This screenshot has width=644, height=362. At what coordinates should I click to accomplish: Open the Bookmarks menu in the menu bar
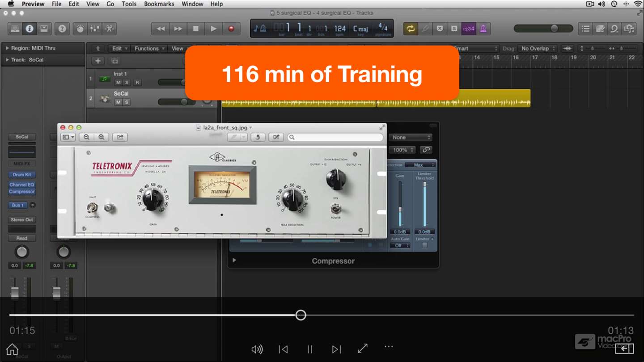[159, 4]
